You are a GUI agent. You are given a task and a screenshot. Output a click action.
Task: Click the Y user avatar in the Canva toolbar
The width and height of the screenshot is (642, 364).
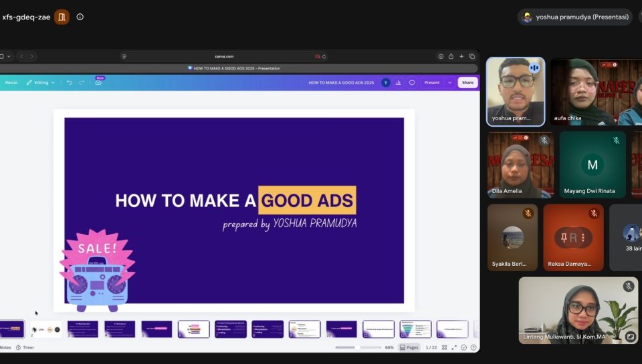pyautogui.click(x=385, y=83)
